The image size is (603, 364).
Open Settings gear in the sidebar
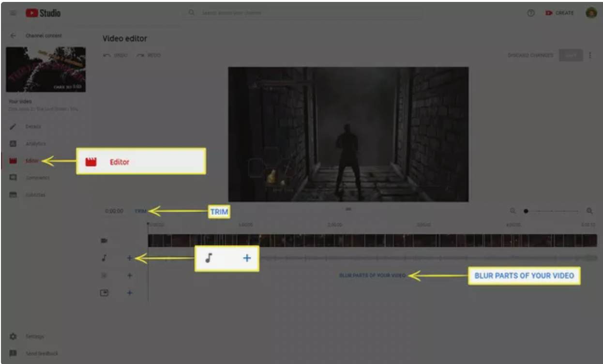click(14, 336)
